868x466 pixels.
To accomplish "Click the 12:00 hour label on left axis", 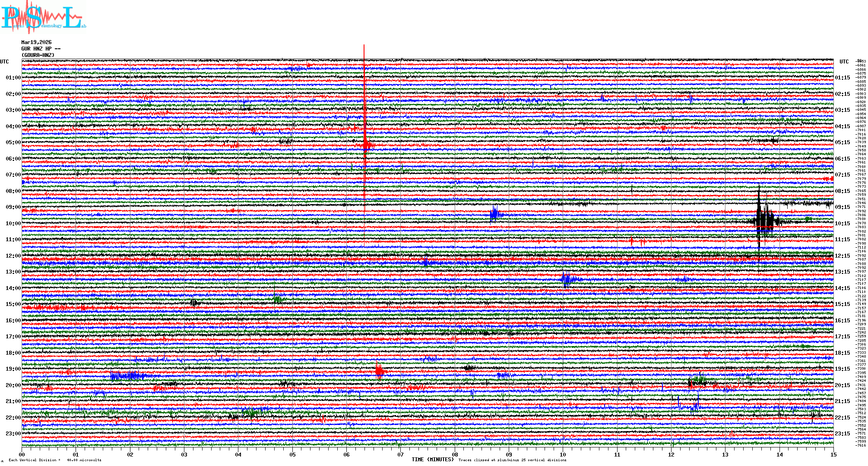I will (x=13, y=256).
